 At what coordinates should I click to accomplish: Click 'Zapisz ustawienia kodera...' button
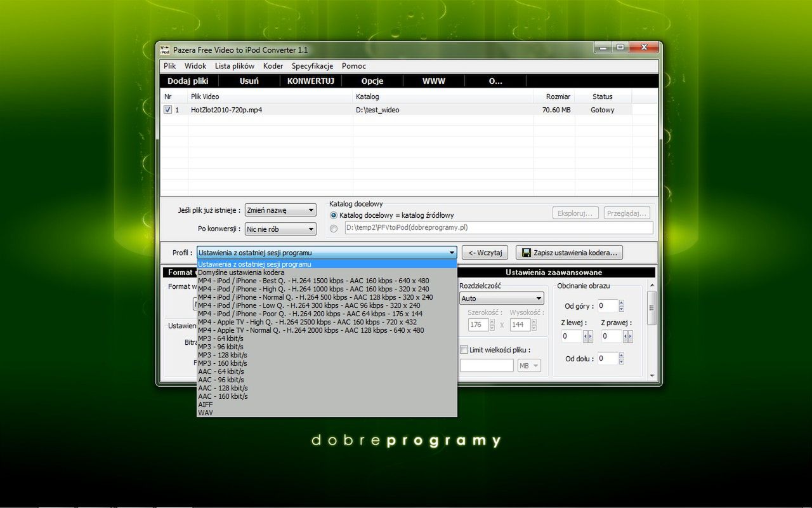[x=569, y=253]
